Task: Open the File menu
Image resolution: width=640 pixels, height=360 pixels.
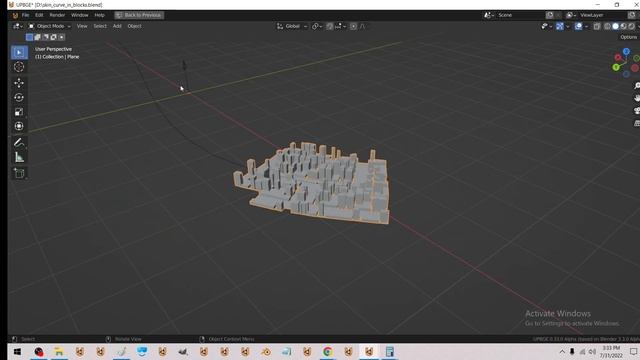Action: [25, 15]
